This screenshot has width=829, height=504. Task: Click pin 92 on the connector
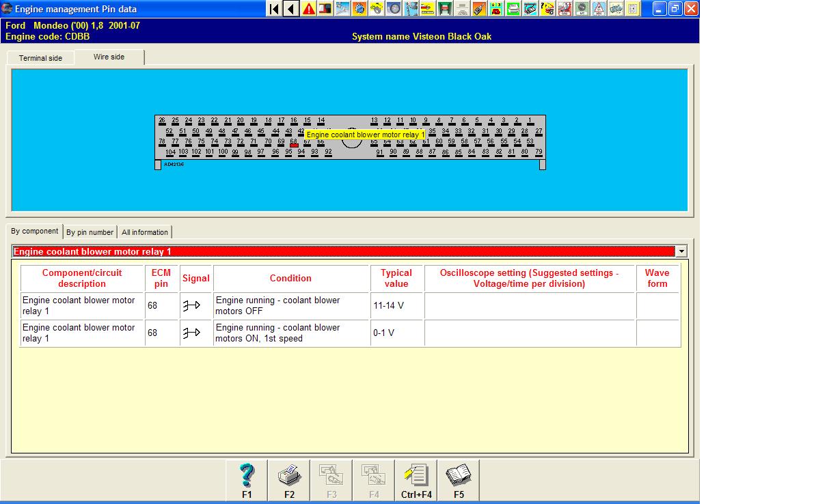(328, 153)
